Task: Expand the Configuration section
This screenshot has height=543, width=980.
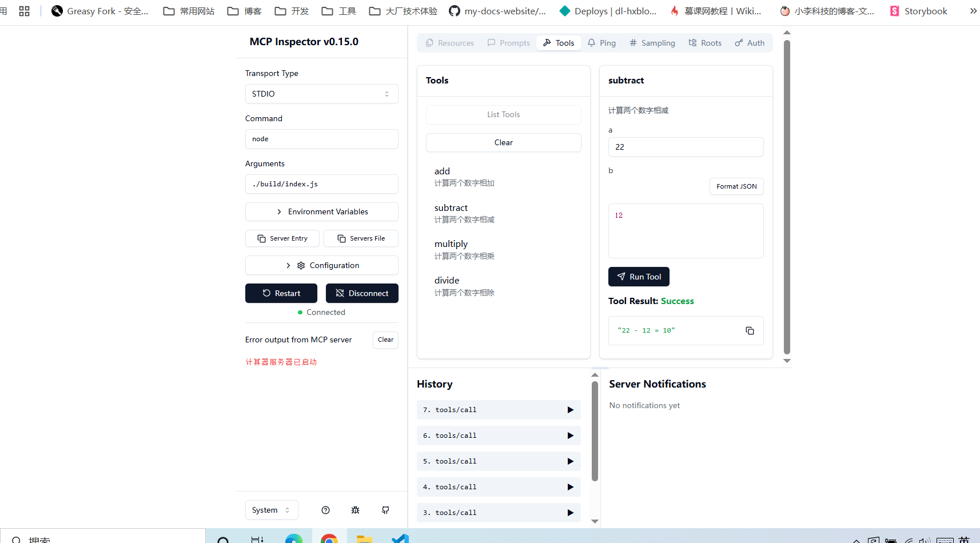Action: pos(321,265)
